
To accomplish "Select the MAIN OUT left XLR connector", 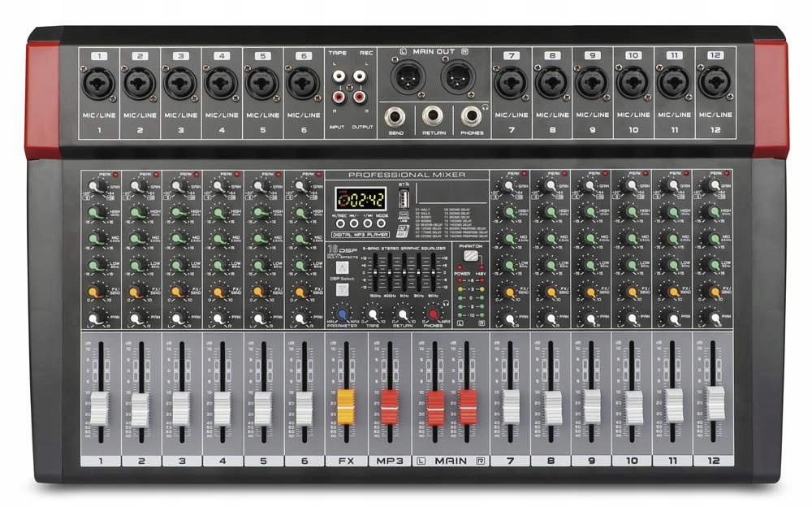I will click(x=408, y=77).
